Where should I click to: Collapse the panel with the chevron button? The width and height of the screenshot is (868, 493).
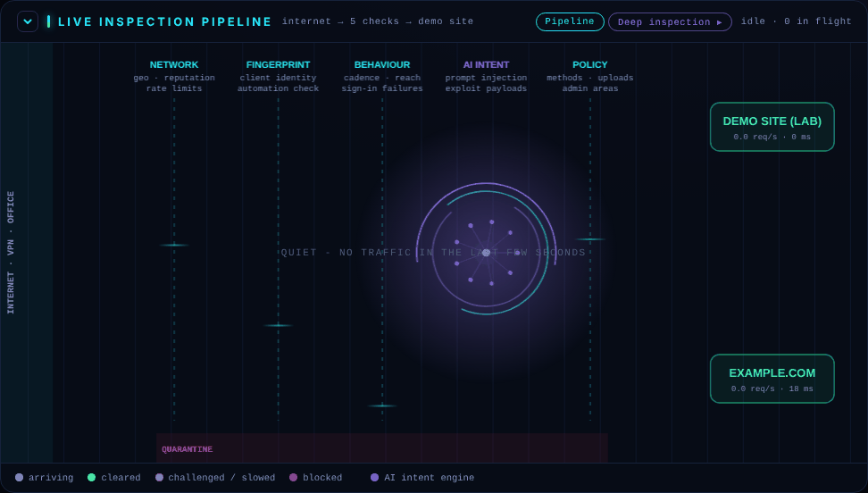(x=28, y=21)
